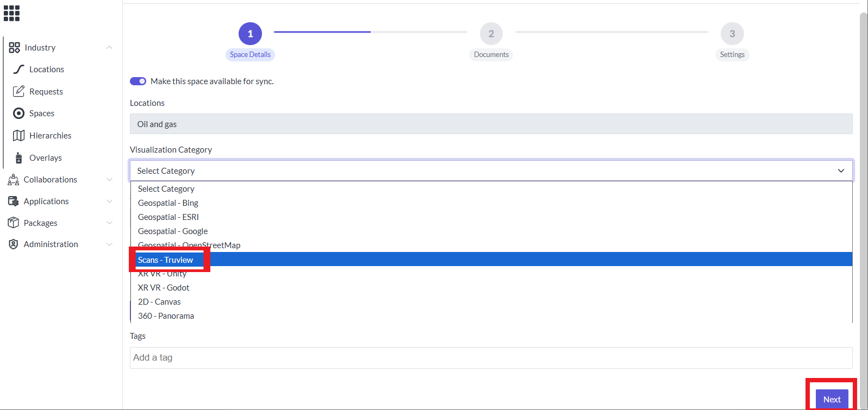This screenshot has height=410, width=868.
Task: Click the 'Space Details' step label
Action: [250, 55]
